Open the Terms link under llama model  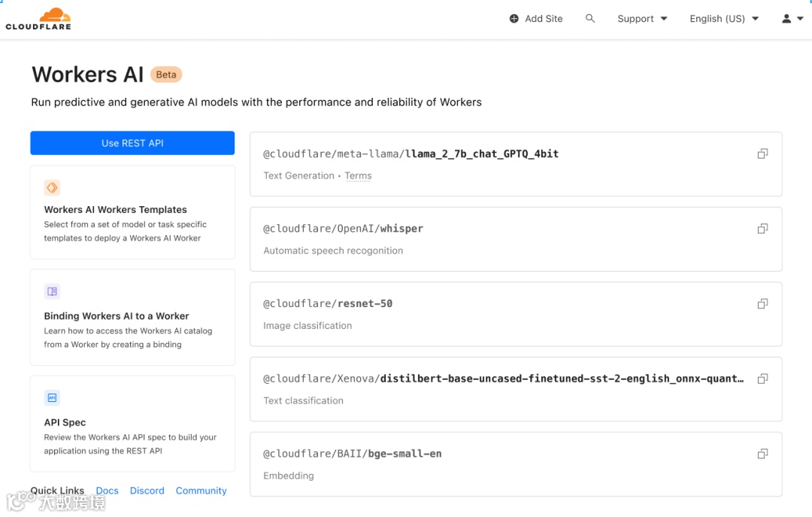[358, 176]
